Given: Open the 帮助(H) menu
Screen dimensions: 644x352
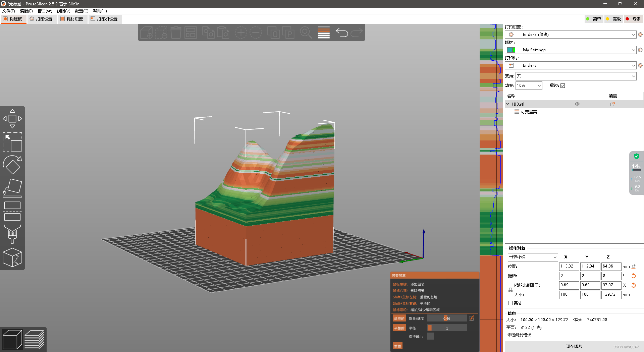Looking at the screenshot, I should tap(100, 11).
